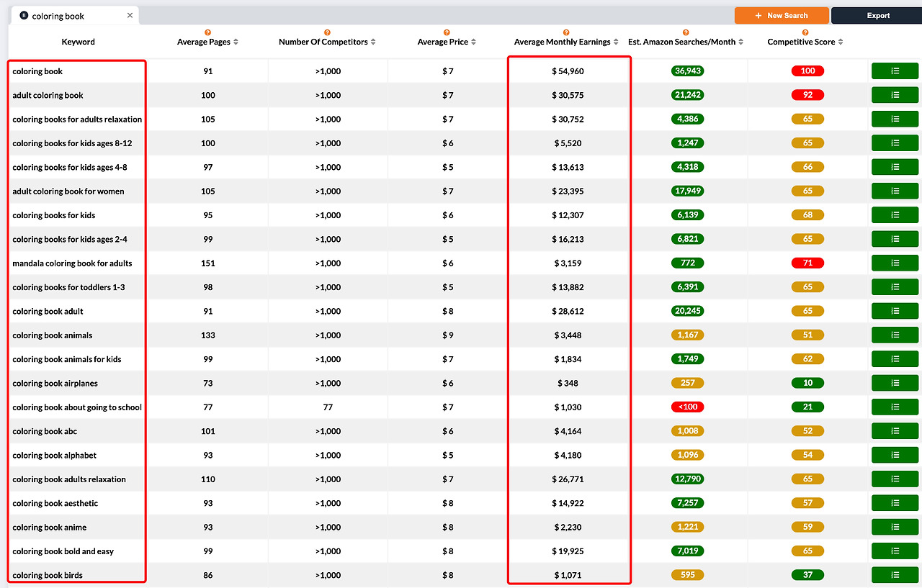Click the 12,790 searches badge
Screen dimensions: 922x588
click(x=688, y=479)
